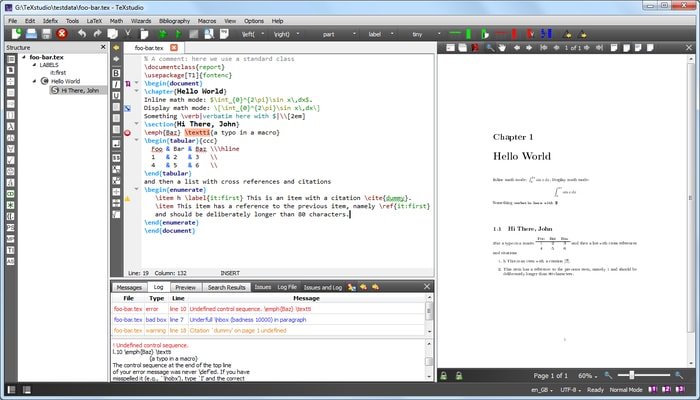
Task: Click the zoom-in magnifier in PDF status bar
Action: pos(679,375)
